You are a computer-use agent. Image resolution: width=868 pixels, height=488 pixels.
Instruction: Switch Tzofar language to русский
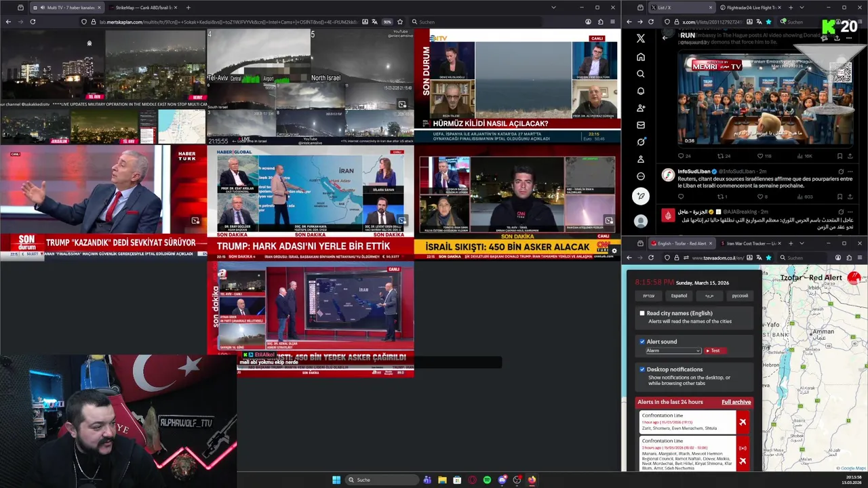coord(740,296)
